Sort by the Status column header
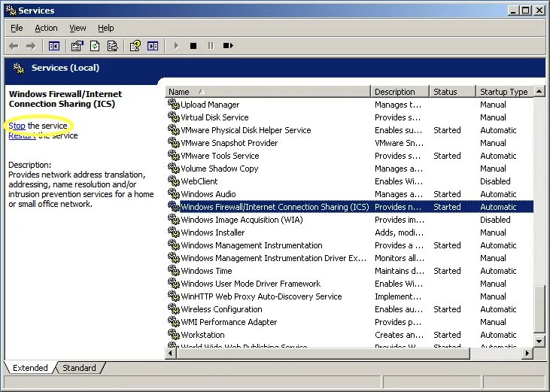550x392 pixels. 453,92
